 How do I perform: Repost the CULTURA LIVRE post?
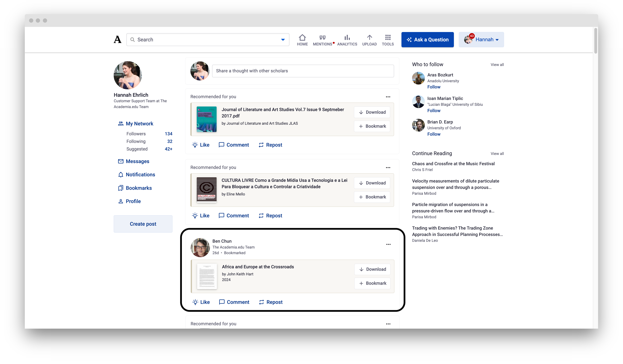click(270, 216)
